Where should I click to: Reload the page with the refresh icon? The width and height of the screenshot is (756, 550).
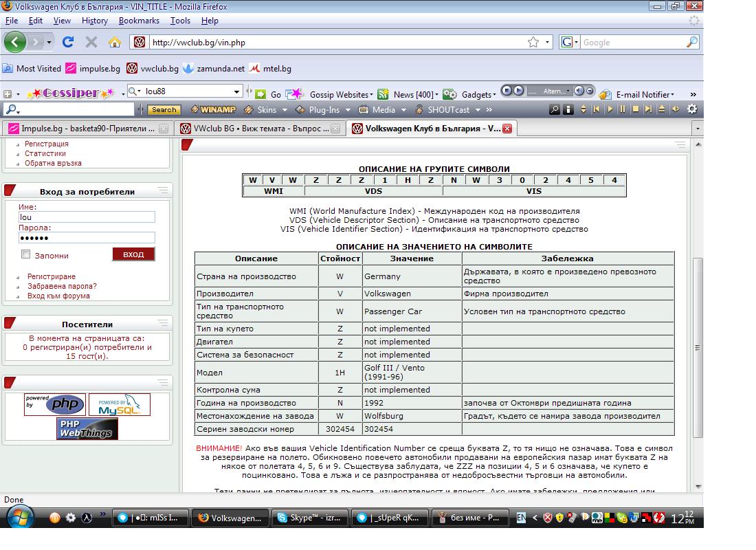[68, 42]
